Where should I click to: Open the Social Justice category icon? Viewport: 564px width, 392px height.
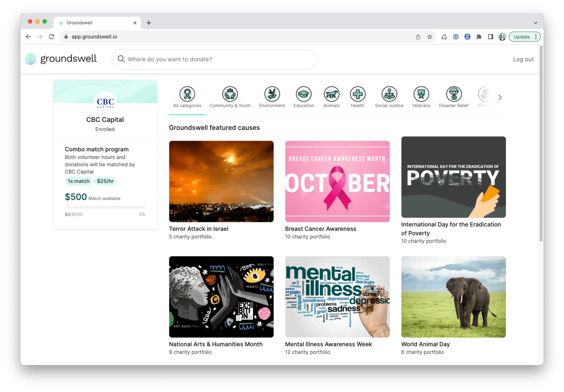pyautogui.click(x=389, y=94)
